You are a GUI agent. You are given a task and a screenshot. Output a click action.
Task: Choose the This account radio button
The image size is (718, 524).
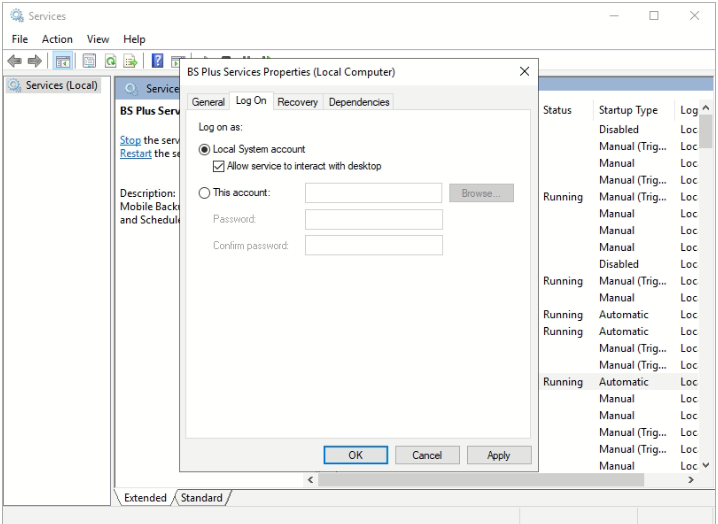[x=205, y=192]
